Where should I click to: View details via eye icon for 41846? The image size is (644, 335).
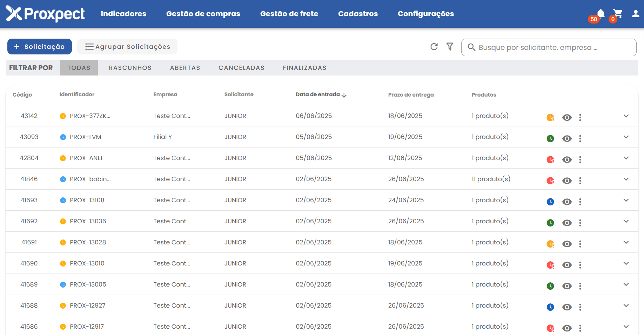click(567, 181)
